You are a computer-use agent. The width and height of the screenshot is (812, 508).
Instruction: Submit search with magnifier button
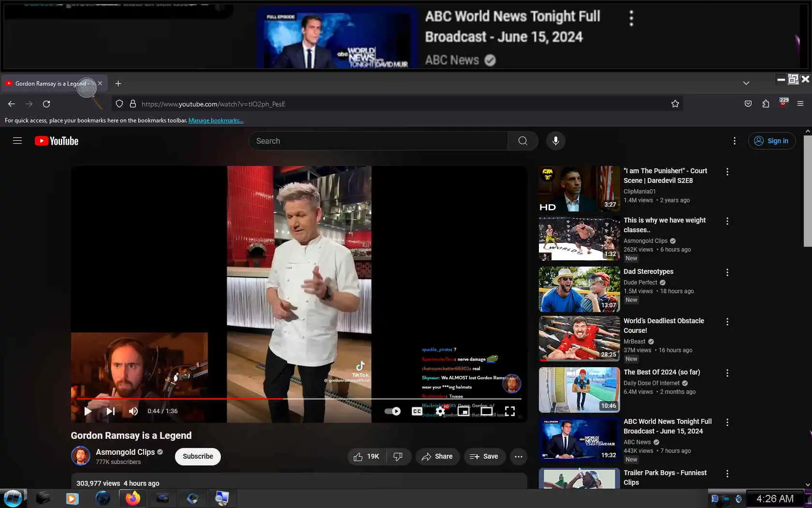[x=522, y=141]
